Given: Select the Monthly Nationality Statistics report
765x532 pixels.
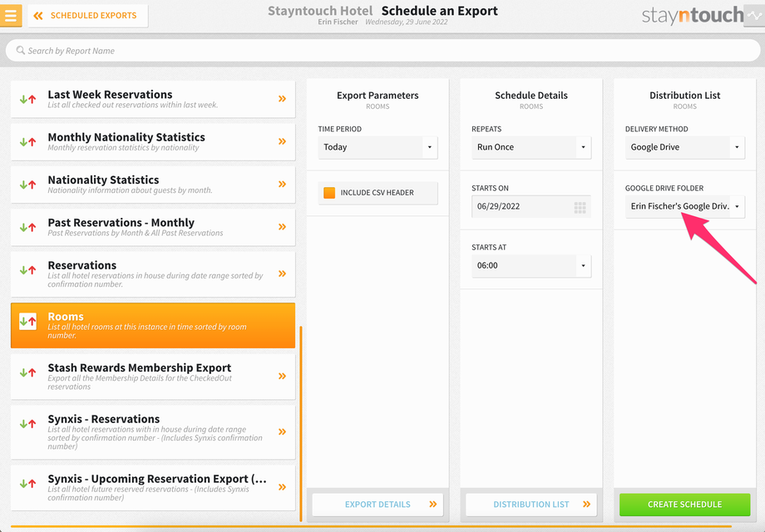Looking at the screenshot, I should pos(153,142).
